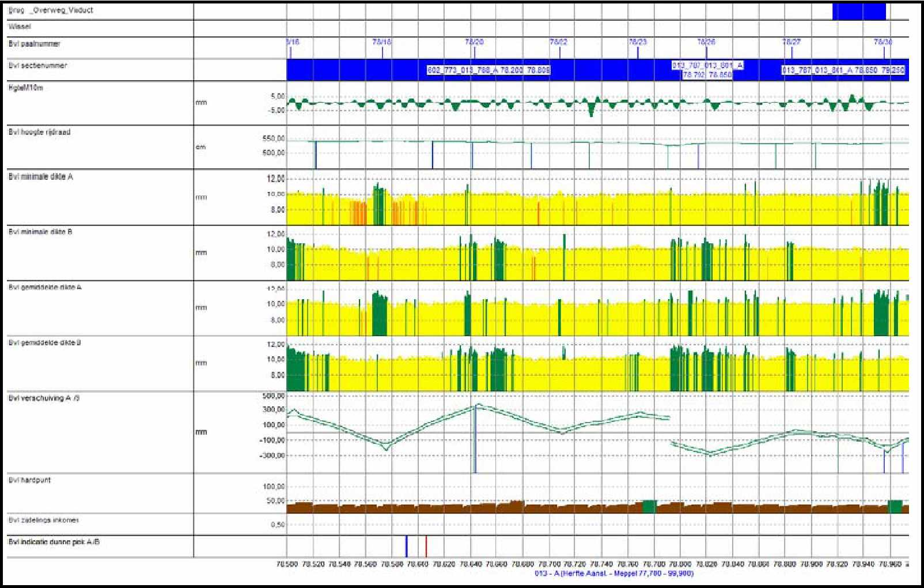
Task: Select the Bvl paalnummer row label
Action: pyautogui.click(x=34, y=44)
